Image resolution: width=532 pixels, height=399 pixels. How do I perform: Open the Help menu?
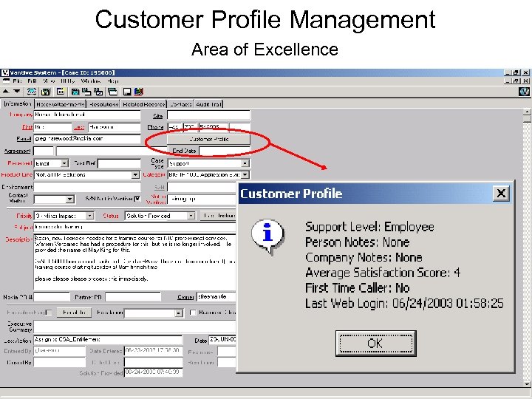point(113,81)
